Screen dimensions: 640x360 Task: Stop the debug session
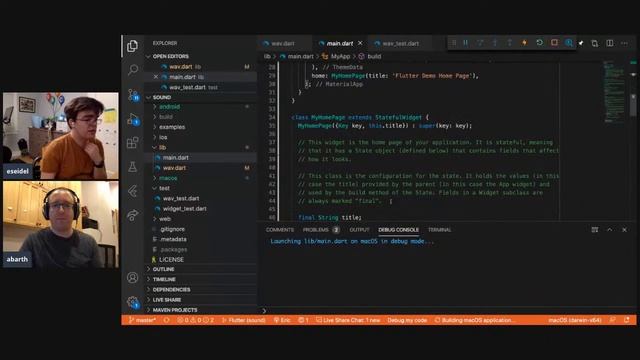coord(554,43)
